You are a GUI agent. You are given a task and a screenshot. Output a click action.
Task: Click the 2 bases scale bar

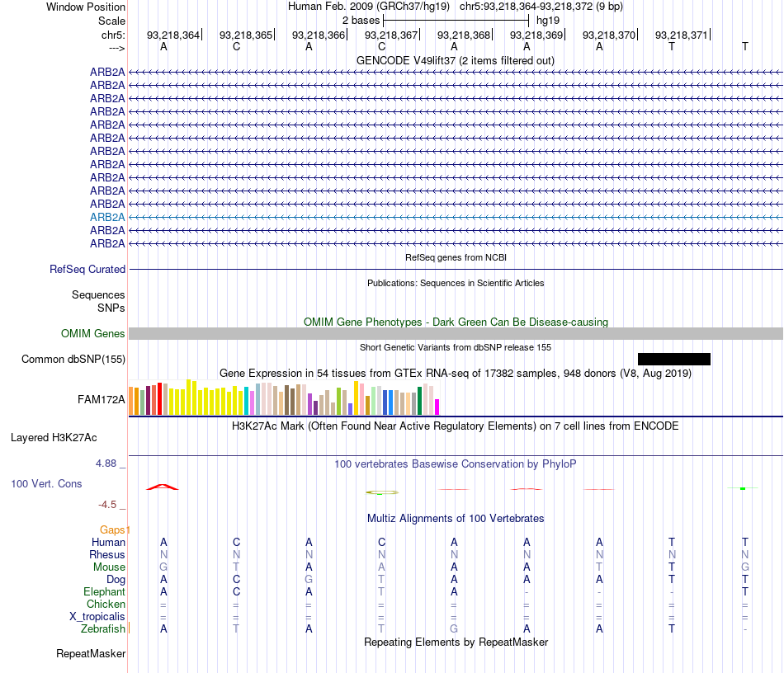(456, 21)
